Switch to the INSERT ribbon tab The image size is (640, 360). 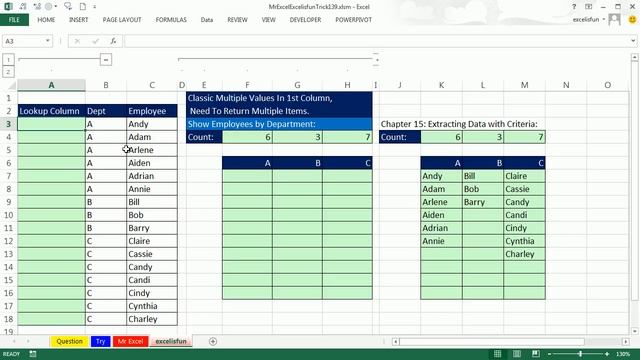click(x=78, y=20)
